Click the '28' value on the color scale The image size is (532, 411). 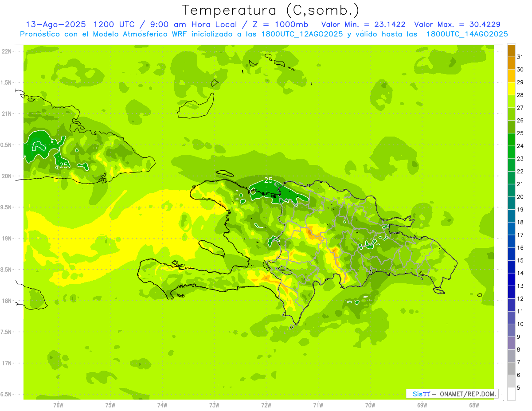coord(520,95)
